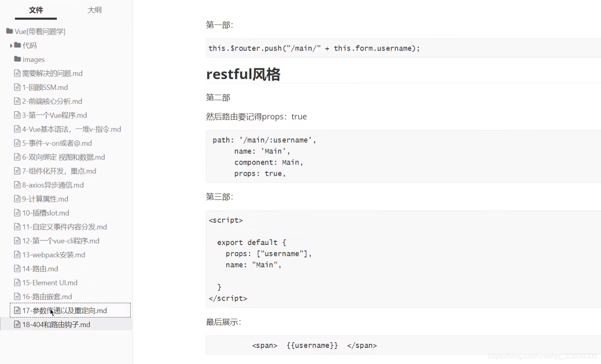Click the 代码 folder icon

tap(17, 45)
